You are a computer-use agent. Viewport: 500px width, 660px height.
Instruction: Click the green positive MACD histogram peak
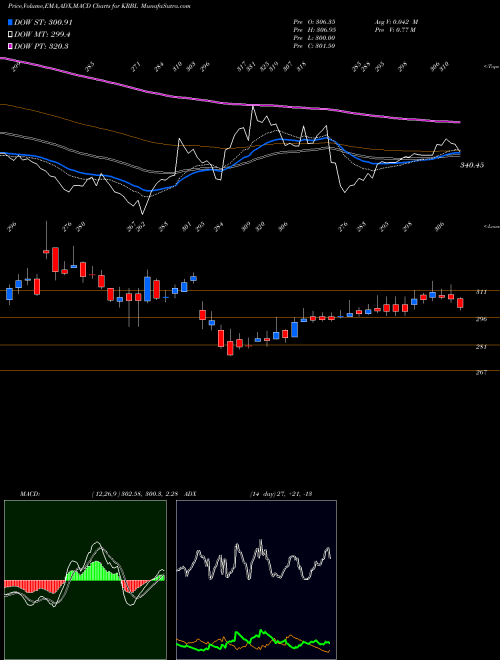pos(97,570)
